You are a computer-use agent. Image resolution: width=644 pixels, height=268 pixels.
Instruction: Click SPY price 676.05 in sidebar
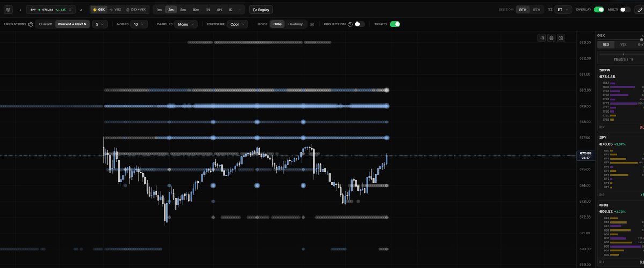tap(606, 144)
